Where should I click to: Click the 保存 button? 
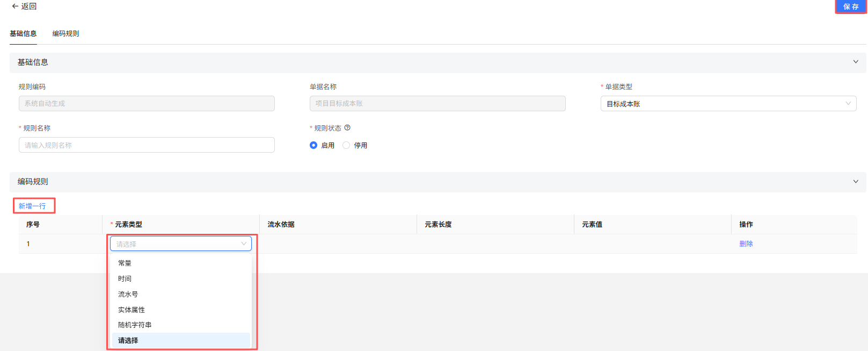[850, 6]
